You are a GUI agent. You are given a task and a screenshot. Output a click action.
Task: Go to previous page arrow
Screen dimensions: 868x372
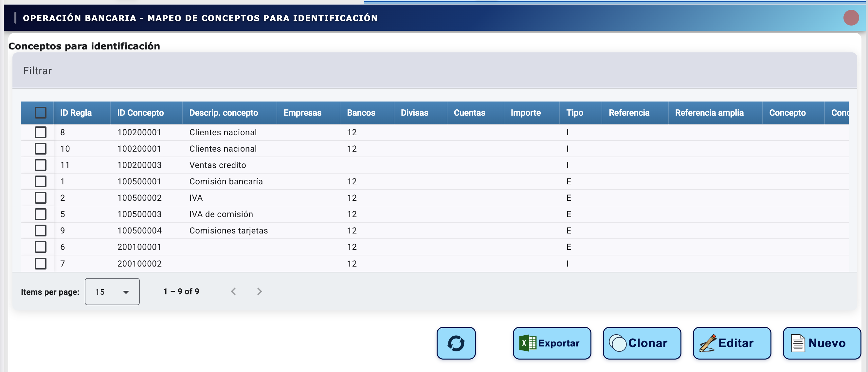(233, 291)
